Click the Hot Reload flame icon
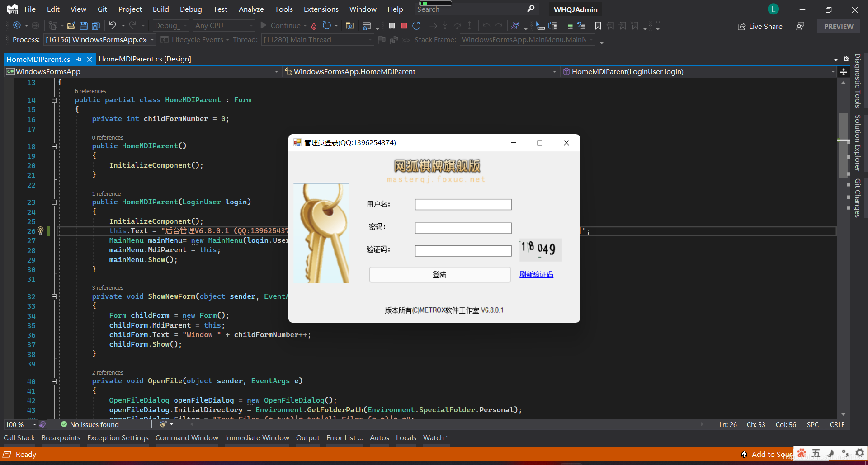The image size is (868, 465). tap(314, 26)
